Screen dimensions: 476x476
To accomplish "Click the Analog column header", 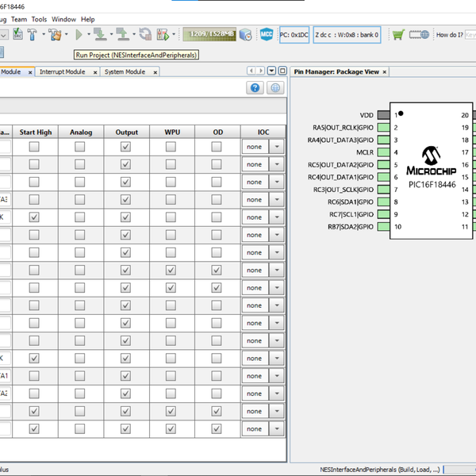I will click(81, 132).
